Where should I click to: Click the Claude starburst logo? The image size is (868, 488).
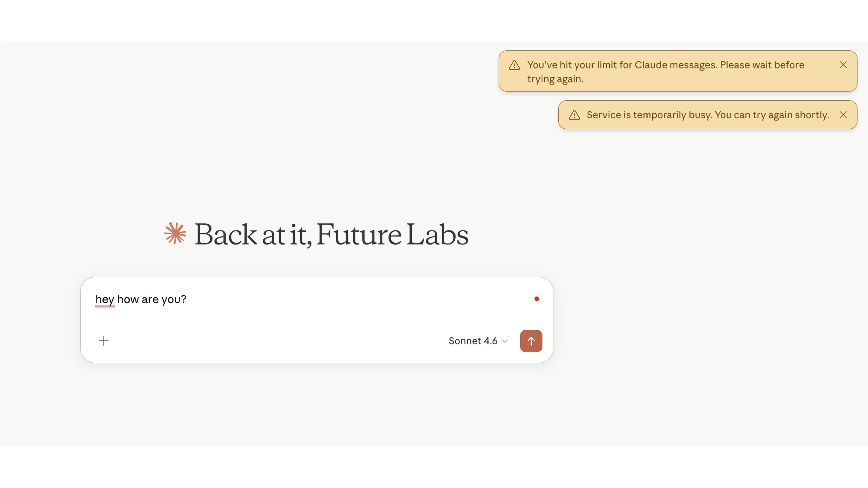(x=175, y=233)
